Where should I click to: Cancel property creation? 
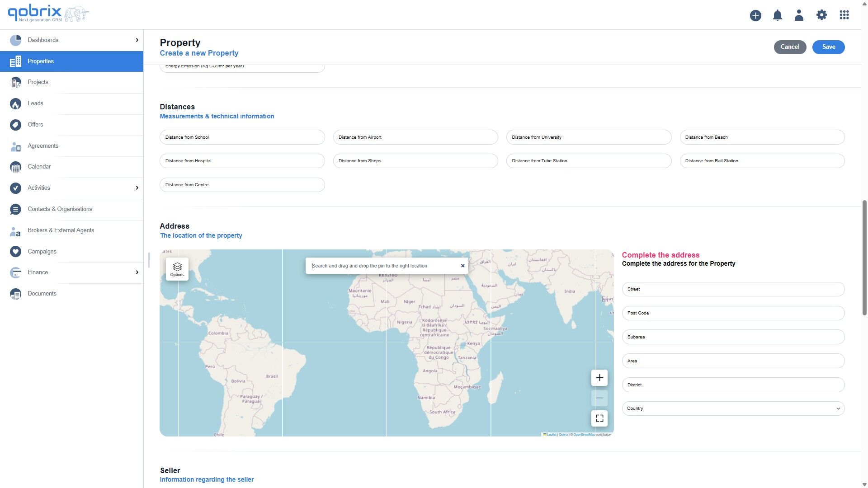pyautogui.click(x=790, y=47)
